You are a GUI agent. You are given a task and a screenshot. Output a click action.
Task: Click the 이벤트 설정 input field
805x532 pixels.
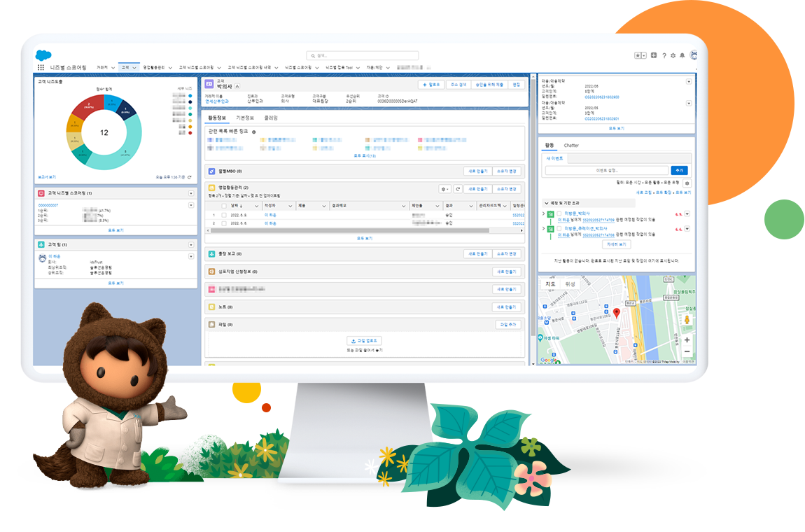tap(607, 171)
